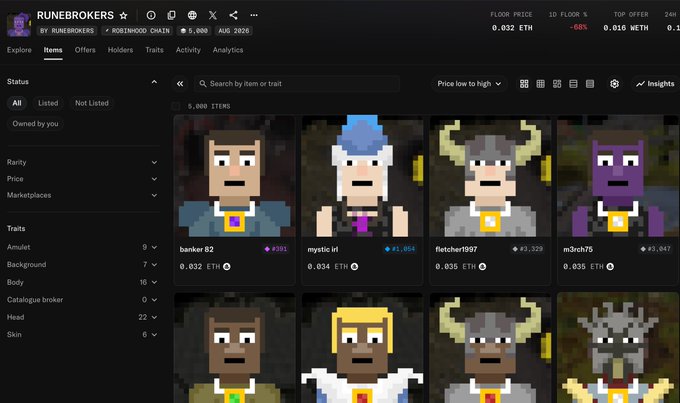Image resolution: width=680 pixels, height=403 pixels.
Task: Open the mystic irl item card image
Action: [362, 176]
